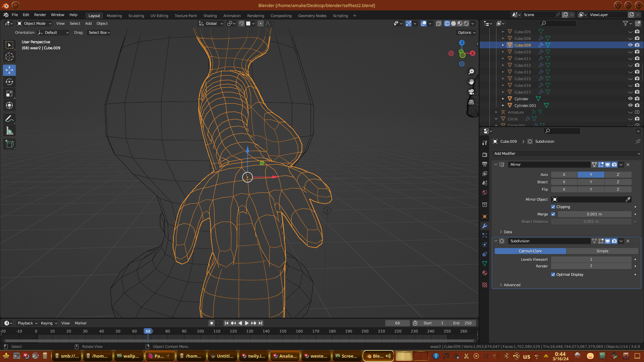Disable the Clipping checkbox in Mirror
The height and width of the screenshot is (362, 644).
553,207
